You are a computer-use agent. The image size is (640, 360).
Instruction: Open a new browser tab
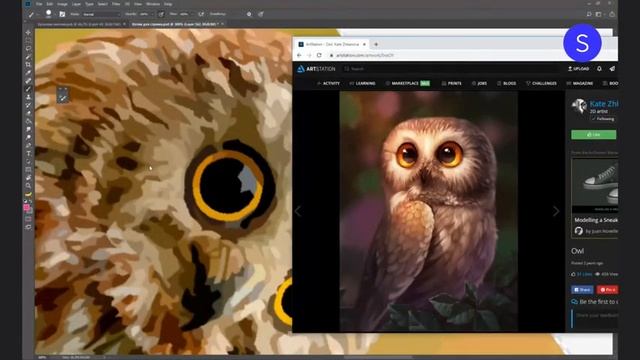click(376, 44)
